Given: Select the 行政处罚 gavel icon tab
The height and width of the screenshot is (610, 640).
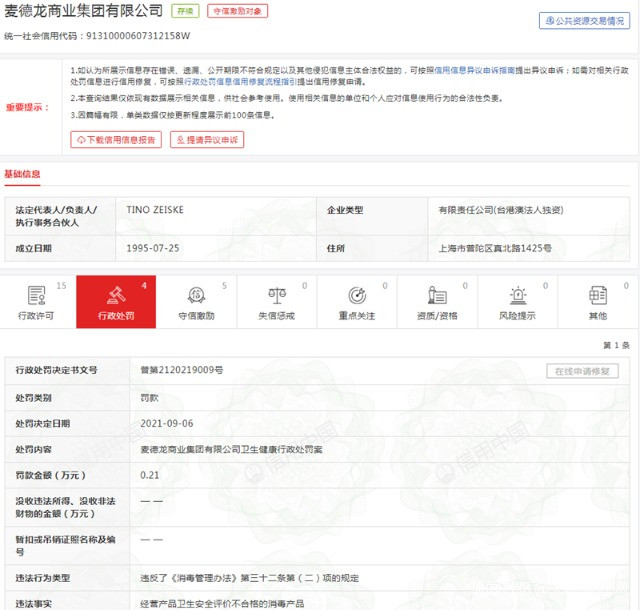Looking at the screenshot, I should 116,296.
